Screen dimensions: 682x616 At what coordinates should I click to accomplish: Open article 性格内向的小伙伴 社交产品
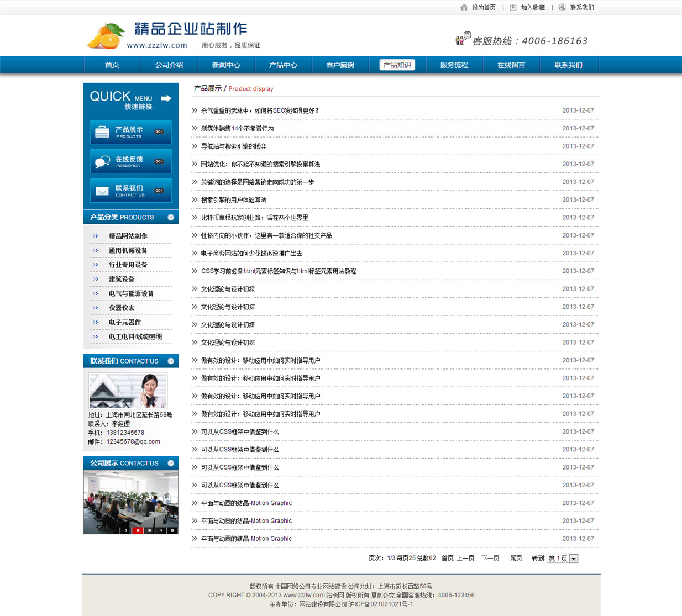click(266, 235)
